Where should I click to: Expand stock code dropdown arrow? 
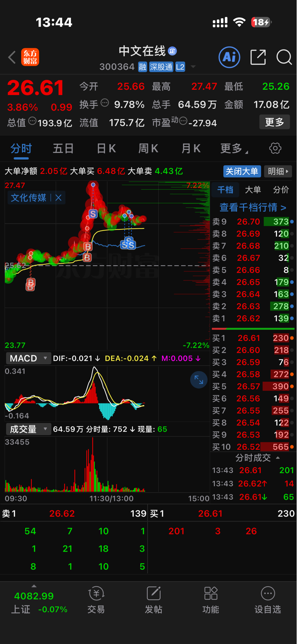pyautogui.click(x=193, y=67)
